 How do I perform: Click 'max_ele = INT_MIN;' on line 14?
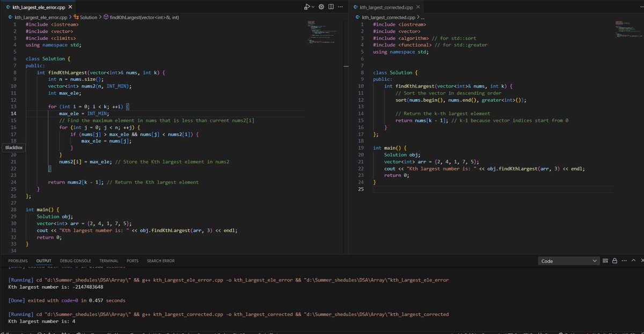click(84, 114)
